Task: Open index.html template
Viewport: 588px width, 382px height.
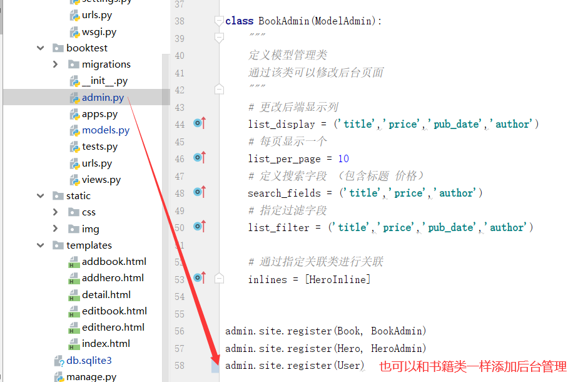Action: (106, 344)
